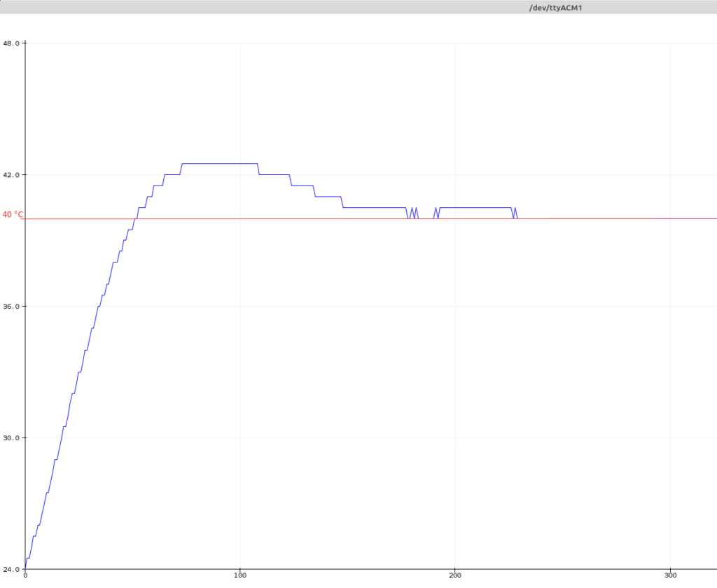Click the 30.0 y-axis tick label
Viewport: 717px width, 588px height.
coord(11,437)
